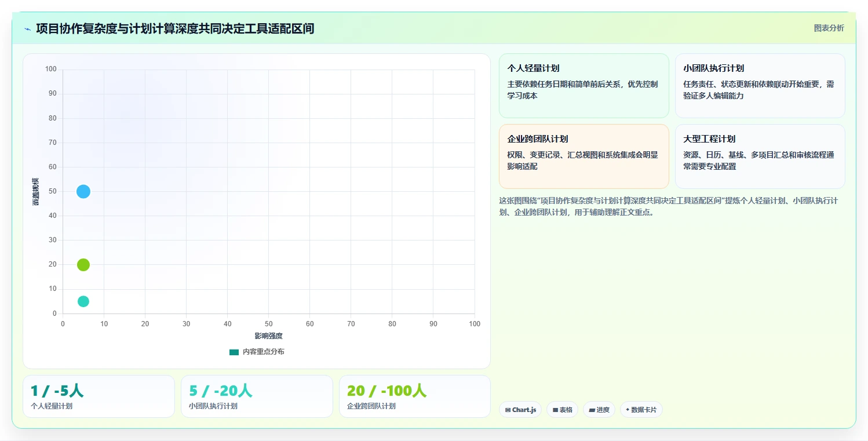Click the 1 / -5人 stat value
868x441 pixels.
(x=57, y=391)
